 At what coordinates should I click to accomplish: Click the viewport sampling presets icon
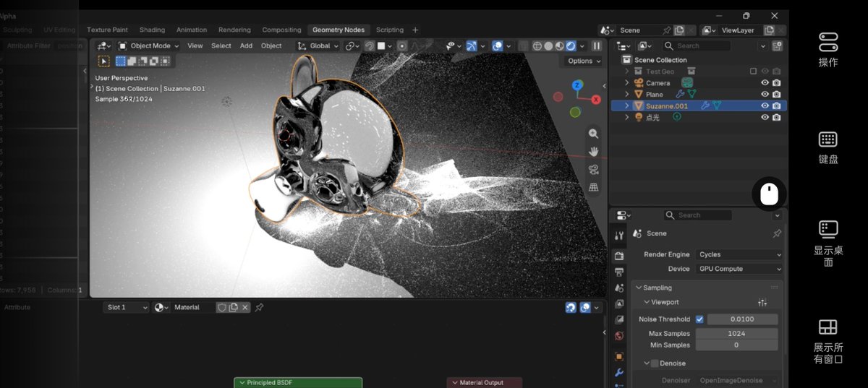pyautogui.click(x=762, y=302)
